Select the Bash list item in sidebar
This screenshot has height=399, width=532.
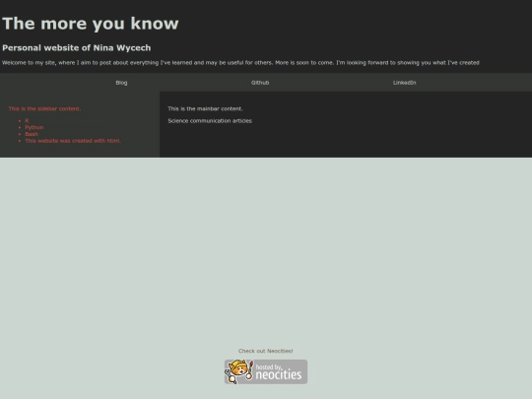point(32,134)
